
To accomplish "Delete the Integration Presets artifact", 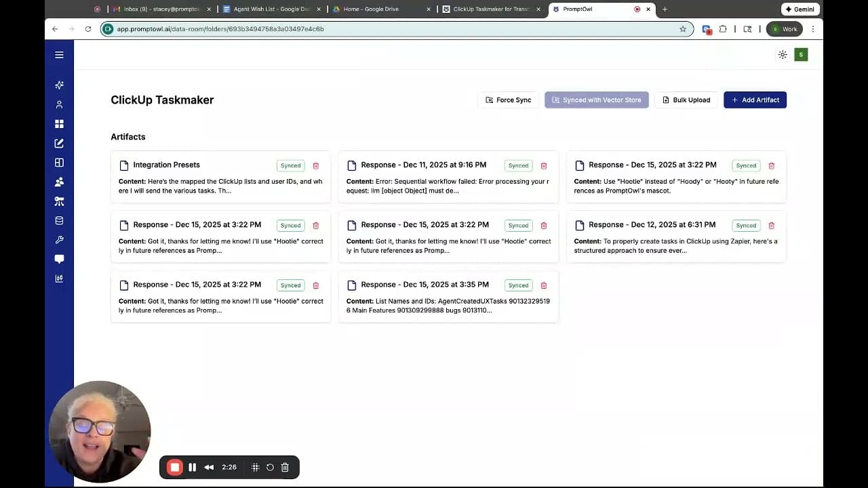I will pos(315,165).
